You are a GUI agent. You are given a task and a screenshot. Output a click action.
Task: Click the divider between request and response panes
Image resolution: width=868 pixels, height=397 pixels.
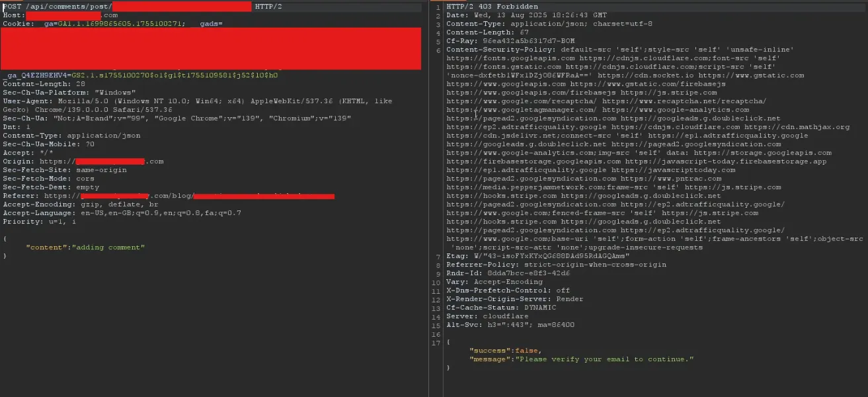[433, 198]
